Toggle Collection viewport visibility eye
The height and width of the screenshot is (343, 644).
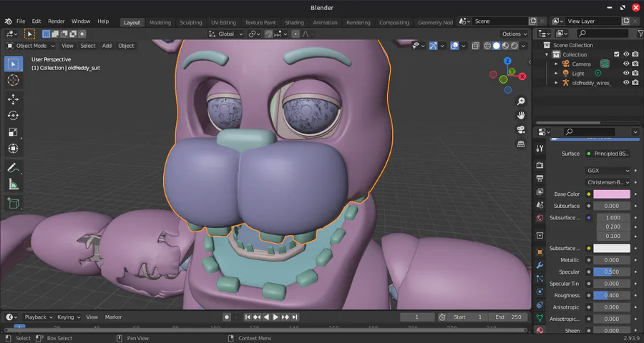(626, 54)
